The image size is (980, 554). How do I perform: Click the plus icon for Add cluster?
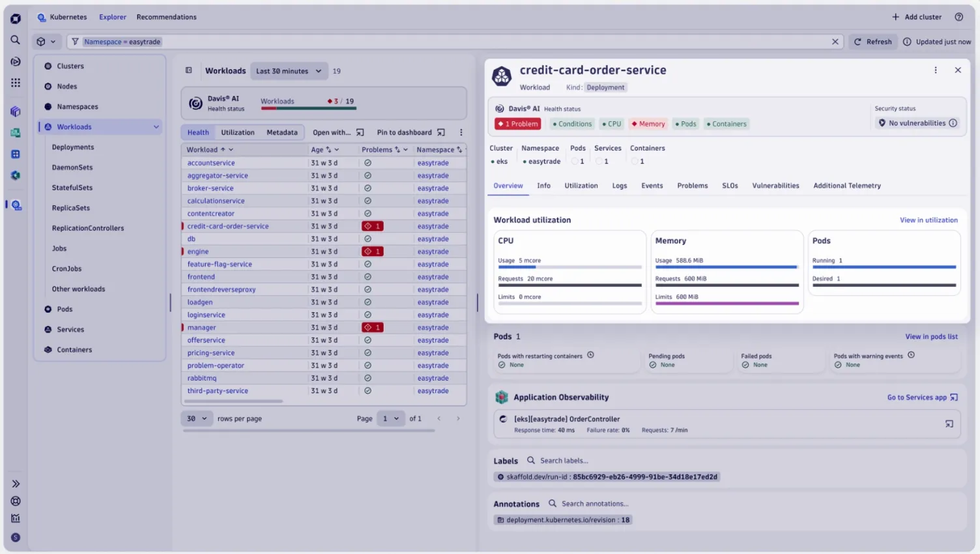coord(895,17)
